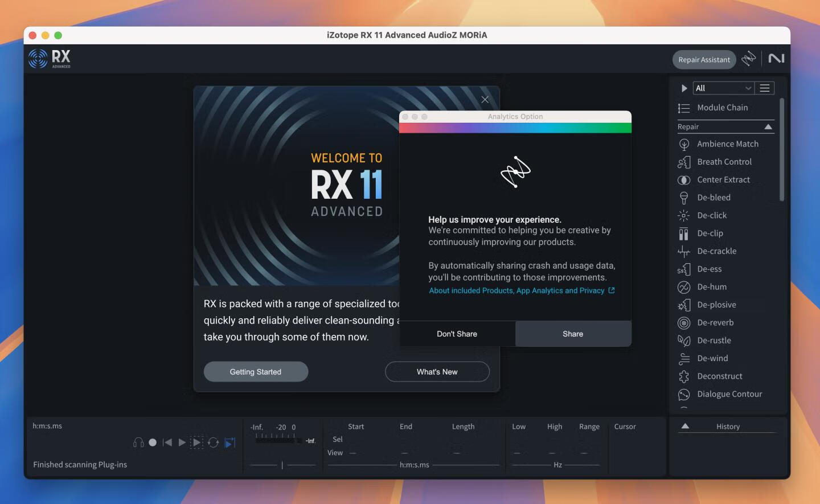The width and height of the screenshot is (820, 504).
Task: Click the History panel title
Action: tap(728, 427)
